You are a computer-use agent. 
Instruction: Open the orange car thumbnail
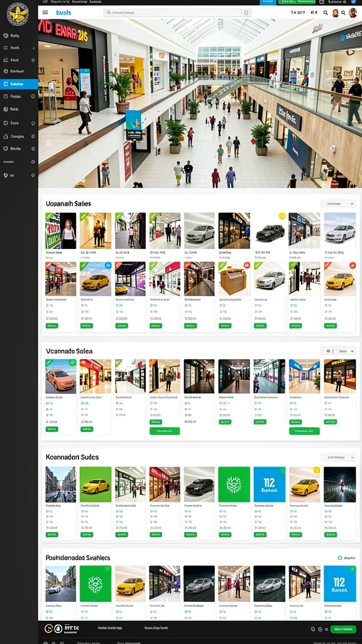[x=60, y=376]
